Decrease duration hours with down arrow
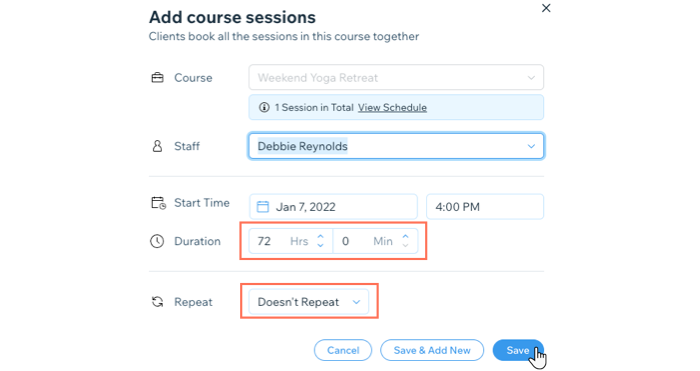 pos(320,246)
